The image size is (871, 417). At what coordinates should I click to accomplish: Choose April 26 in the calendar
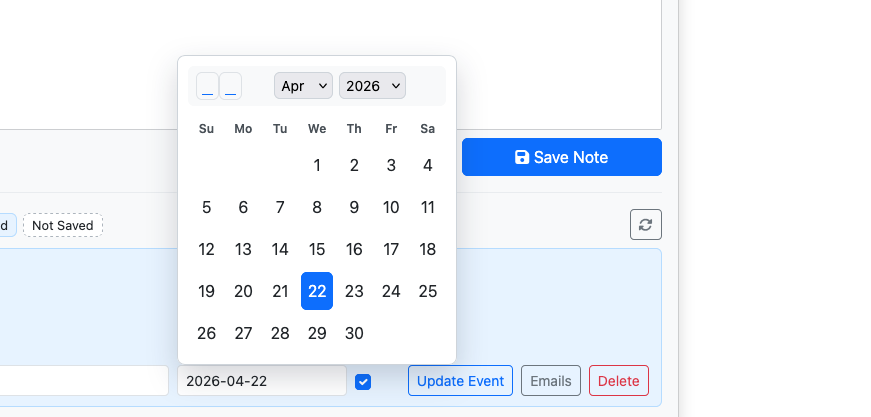coord(206,333)
